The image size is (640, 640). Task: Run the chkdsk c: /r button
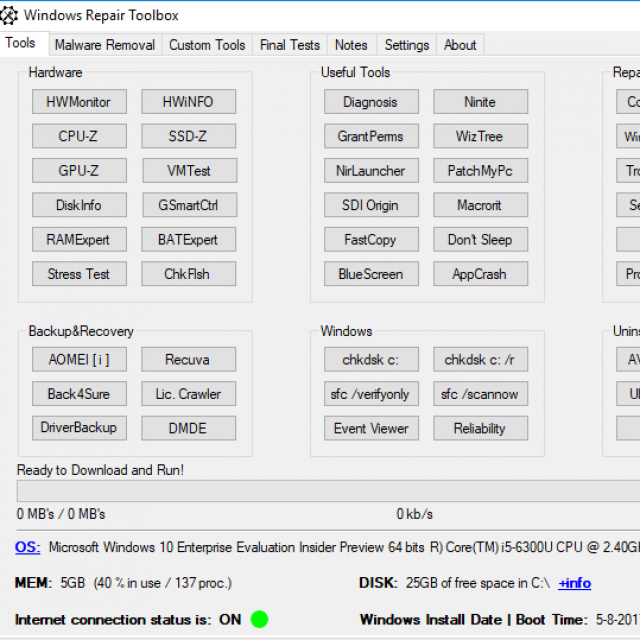[x=481, y=359]
